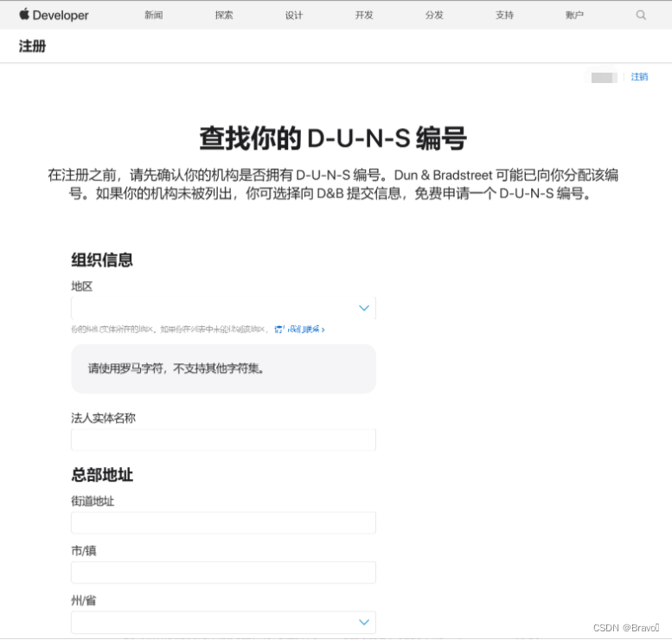672x640 pixels.
Task: Focus the 街道地址 input field
Action: 223,522
